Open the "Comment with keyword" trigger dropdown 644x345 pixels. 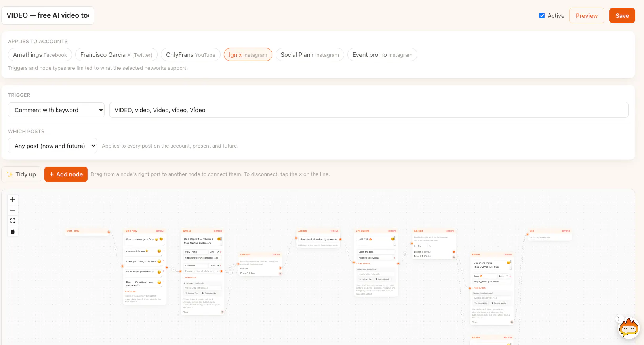click(x=56, y=110)
